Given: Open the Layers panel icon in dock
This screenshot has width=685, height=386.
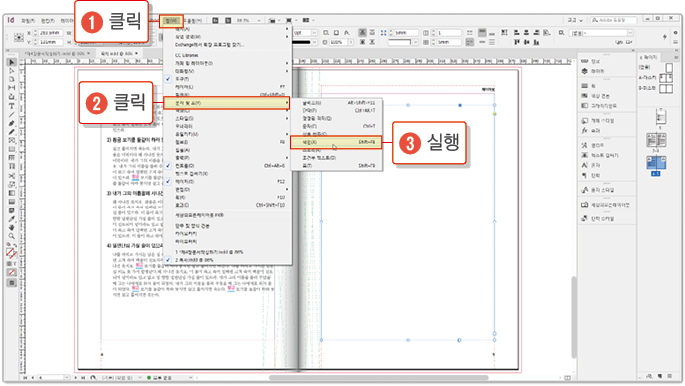Looking at the screenshot, I should click(x=585, y=71).
